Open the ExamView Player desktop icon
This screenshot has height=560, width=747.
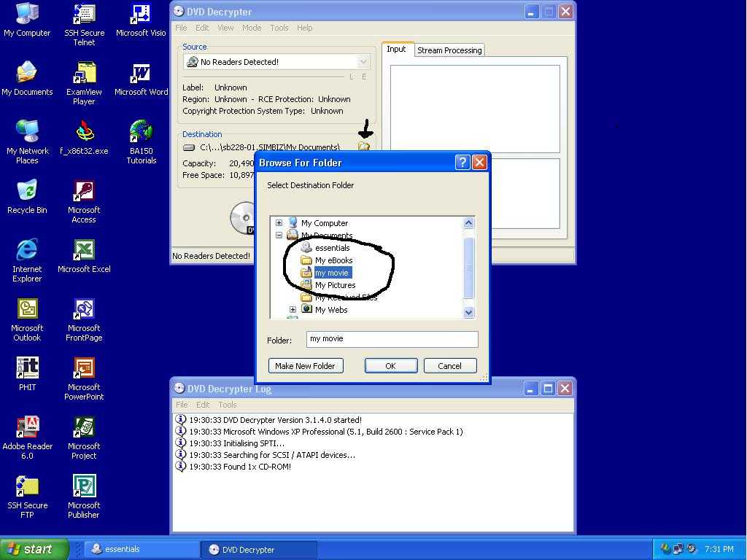click(x=84, y=74)
